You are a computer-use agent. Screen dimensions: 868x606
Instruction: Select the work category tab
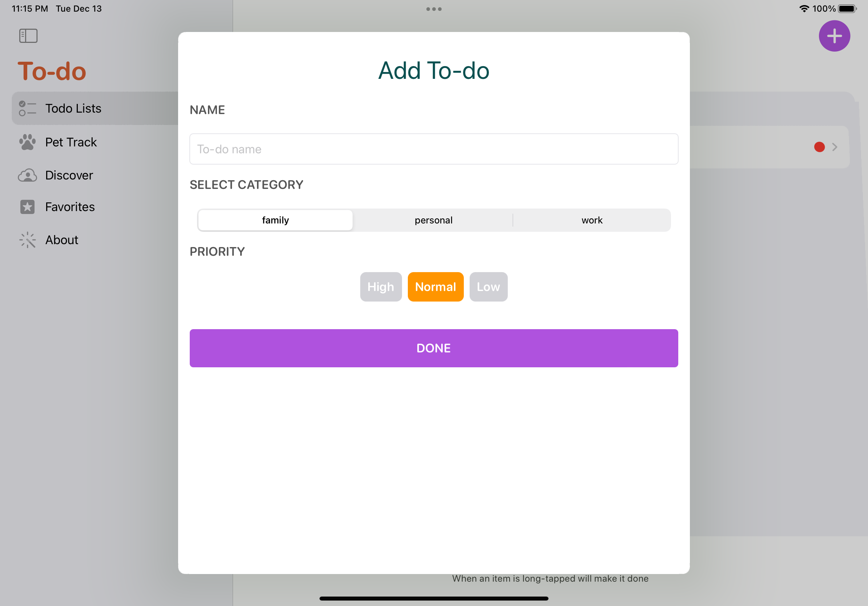pos(592,219)
